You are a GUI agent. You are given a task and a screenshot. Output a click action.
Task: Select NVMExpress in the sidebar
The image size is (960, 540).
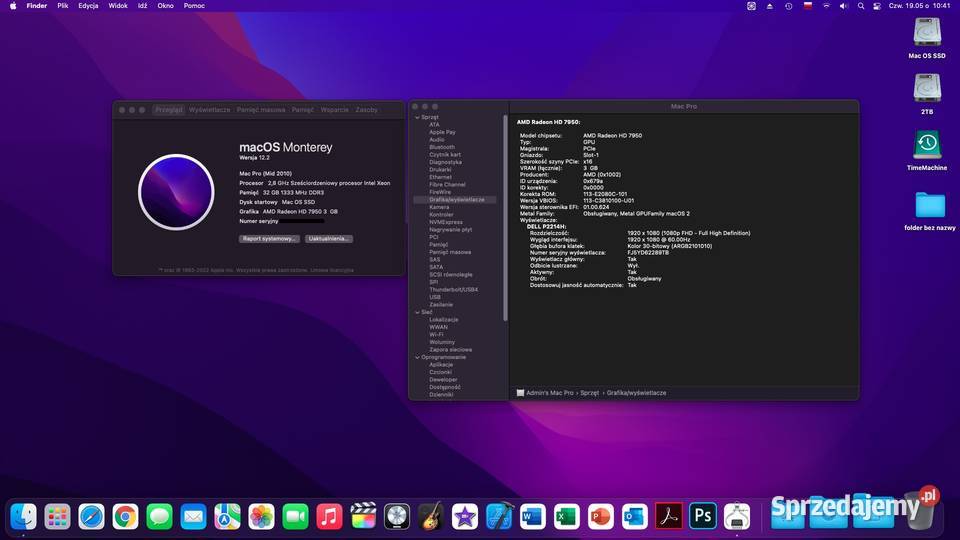[x=446, y=222]
